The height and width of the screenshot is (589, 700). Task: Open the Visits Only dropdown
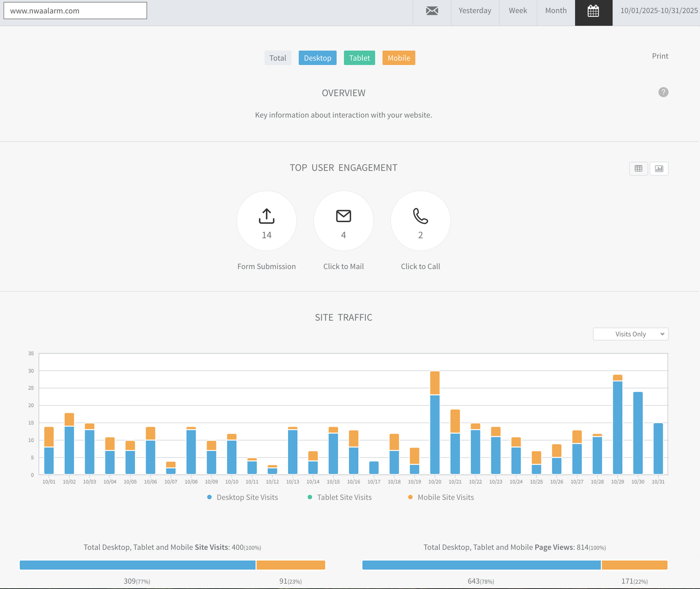tap(630, 334)
